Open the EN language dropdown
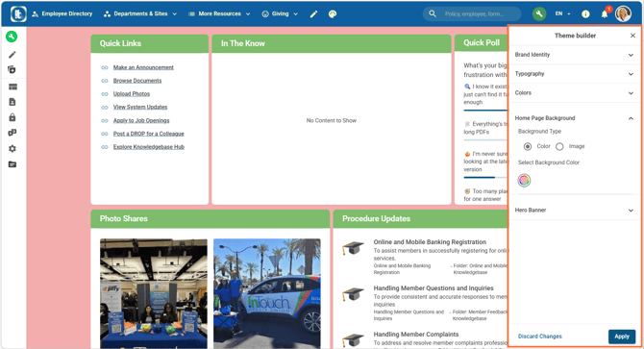644x349 pixels. point(562,14)
